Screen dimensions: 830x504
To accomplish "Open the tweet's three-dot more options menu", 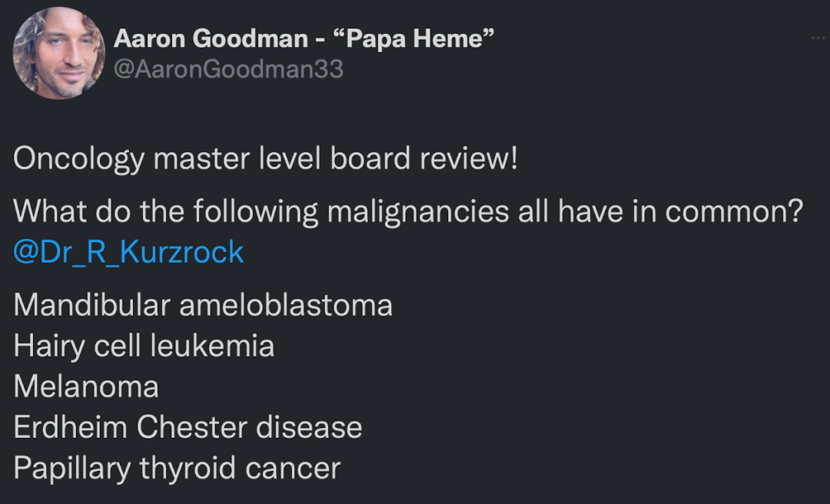I will click(818, 38).
